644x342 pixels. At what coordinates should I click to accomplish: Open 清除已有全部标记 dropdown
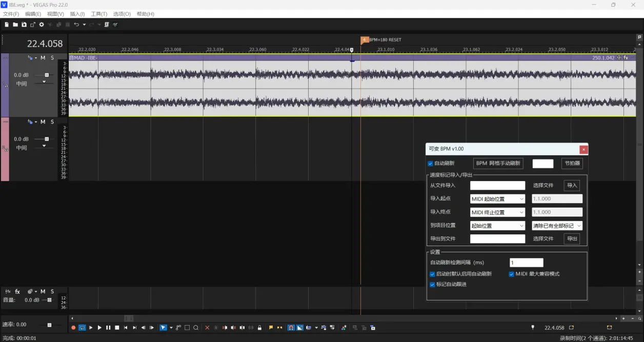557,226
